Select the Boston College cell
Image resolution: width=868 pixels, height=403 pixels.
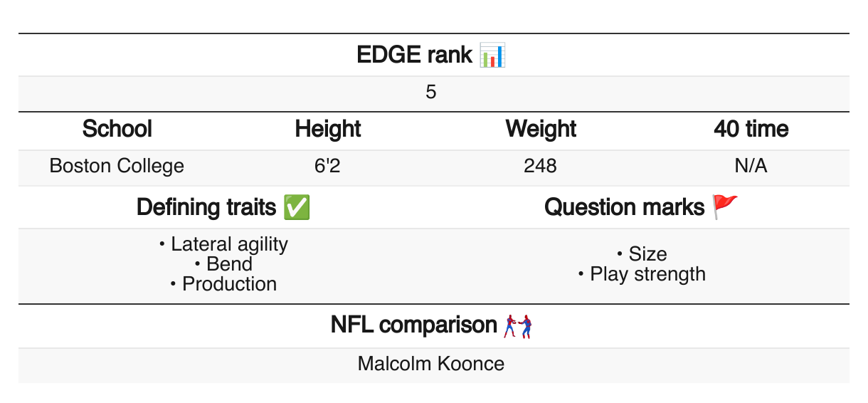pyautogui.click(x=117, y=166)
